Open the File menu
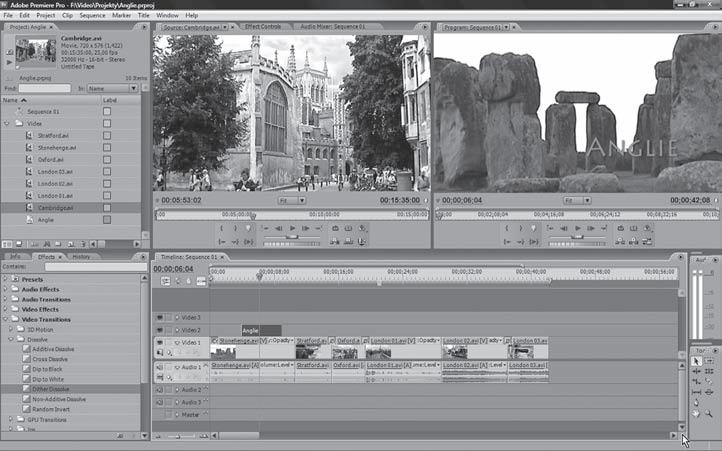 8,15
